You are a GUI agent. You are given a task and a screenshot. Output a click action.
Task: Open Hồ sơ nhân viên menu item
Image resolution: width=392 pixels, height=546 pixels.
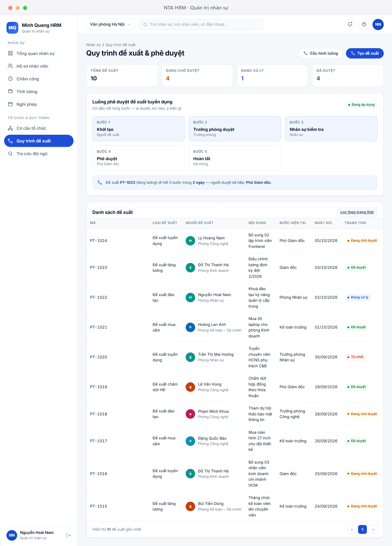(x=39, y=66)
